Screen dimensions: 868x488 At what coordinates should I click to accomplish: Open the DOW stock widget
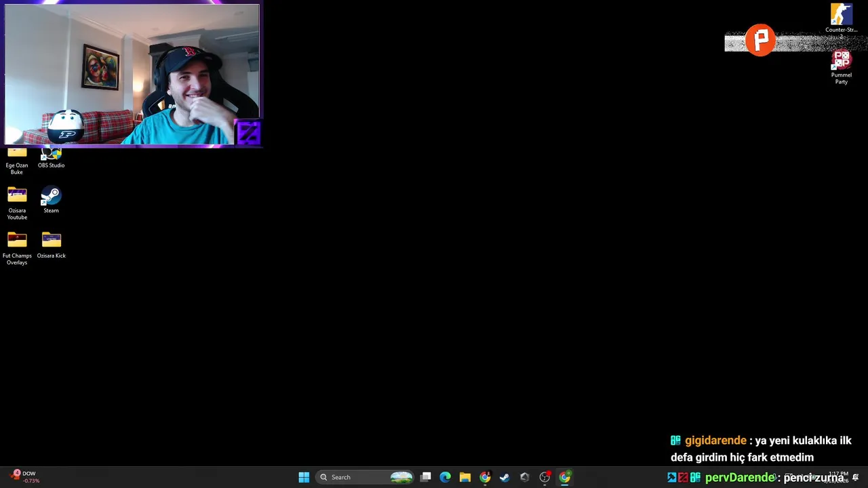[x=24, y=477]
